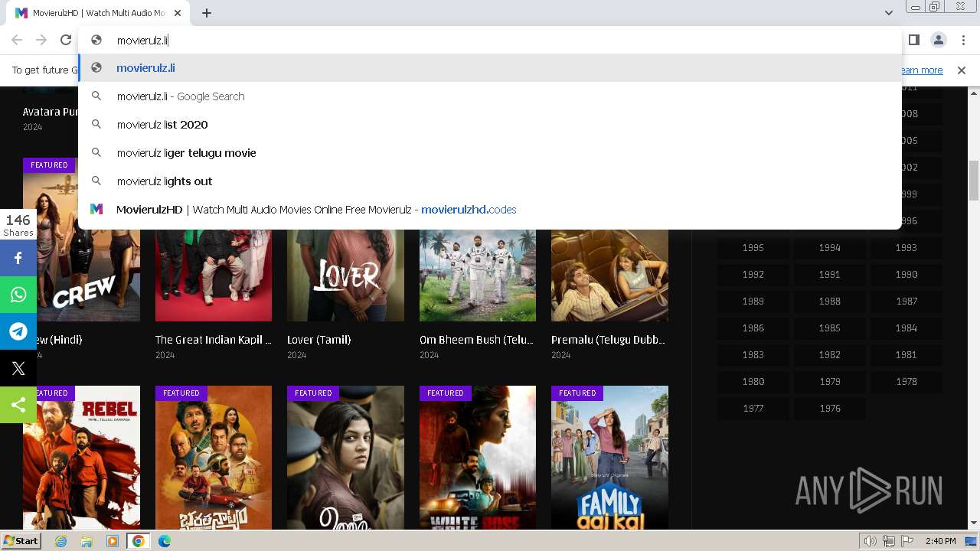Switch to Chrome in the taskbar

pos(139,541)
